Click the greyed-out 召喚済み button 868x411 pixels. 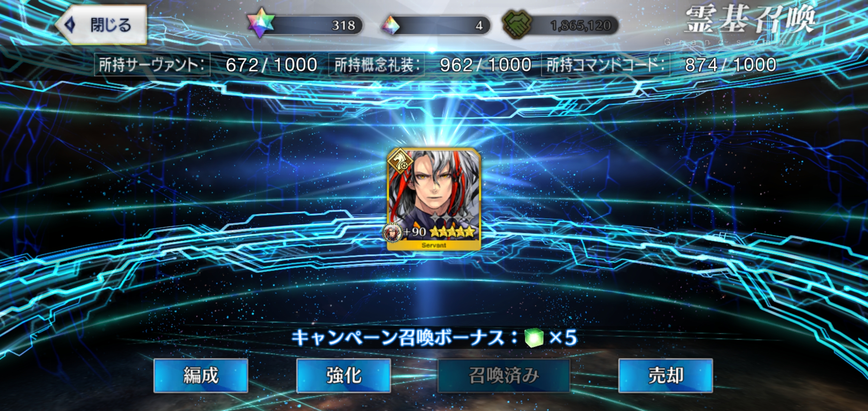pyautogui.click(x=504, y=376)
